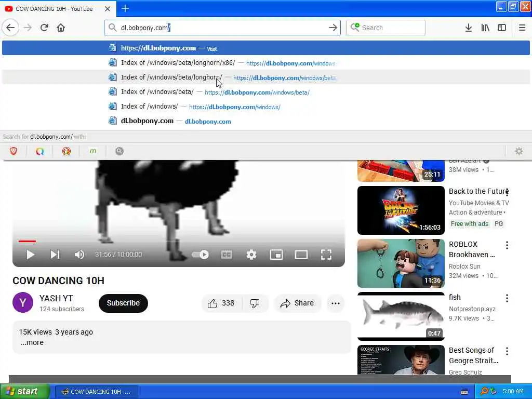Choose Index of /windows/beta/longhorn/ suggestion
The height and width of the screenshot is (399, 532).
265,77
